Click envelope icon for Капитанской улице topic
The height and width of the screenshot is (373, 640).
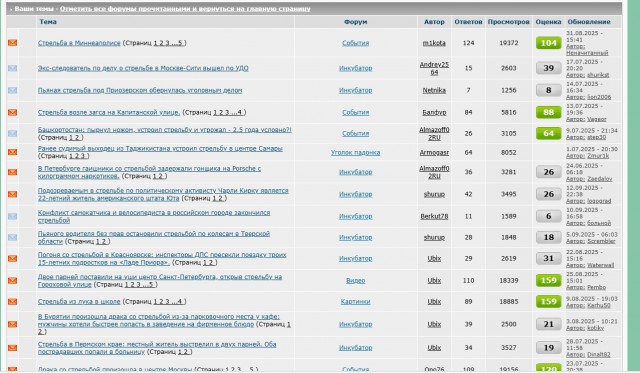pyautogui.click(x=13, y=112)
